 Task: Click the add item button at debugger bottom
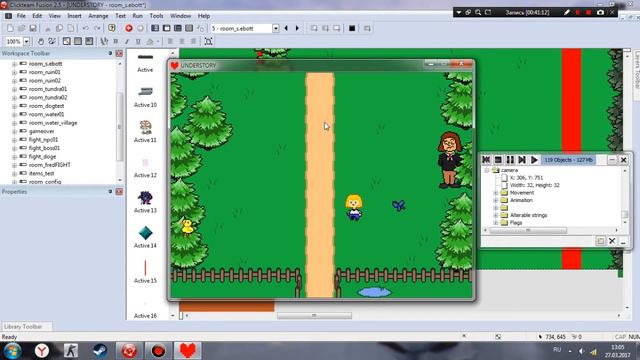click(600, 241)
